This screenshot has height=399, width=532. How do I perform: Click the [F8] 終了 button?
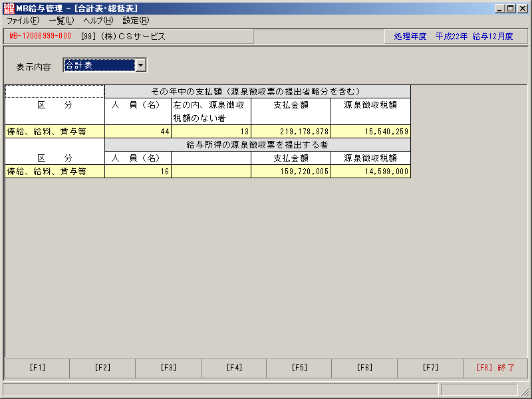coord(495,368)
